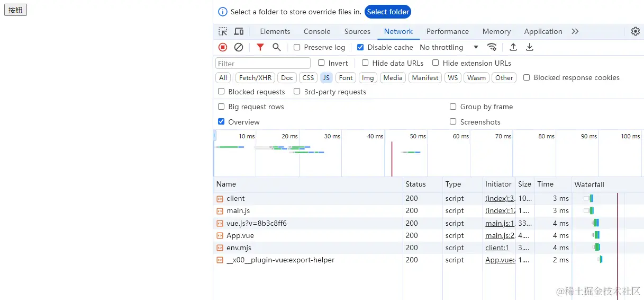
Task: Filter by Manifest type
Action: coord(425,77)
